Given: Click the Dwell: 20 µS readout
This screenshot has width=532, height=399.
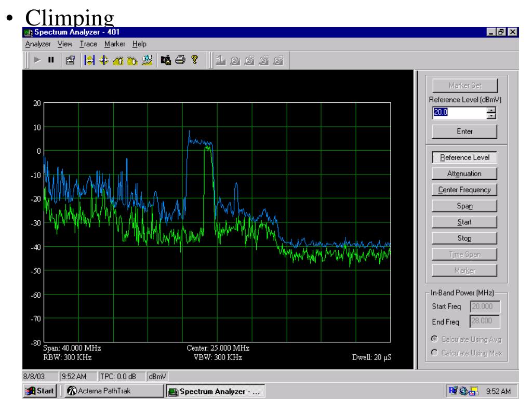Looking at the screenshot, I should point(371,357).
